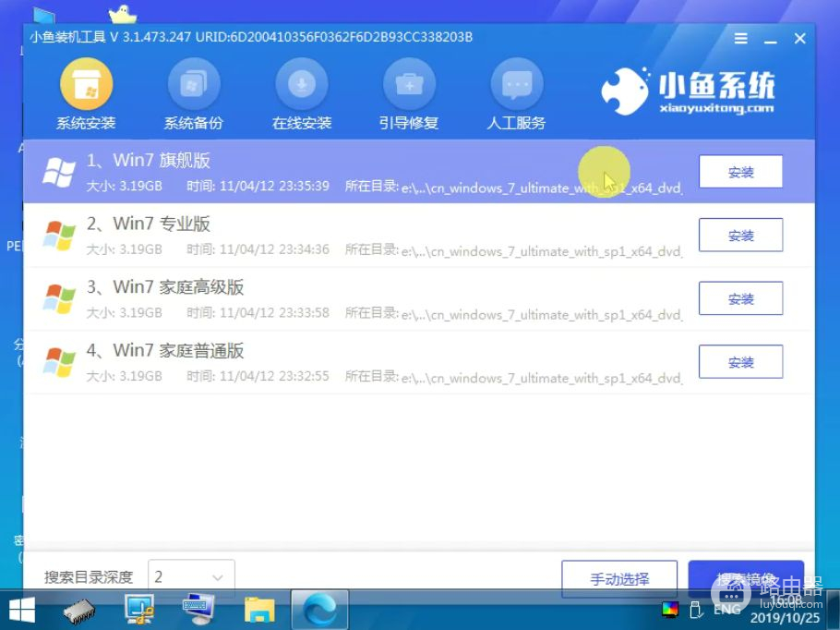Select the '2、Win7 专业版' title

[149, 224]
